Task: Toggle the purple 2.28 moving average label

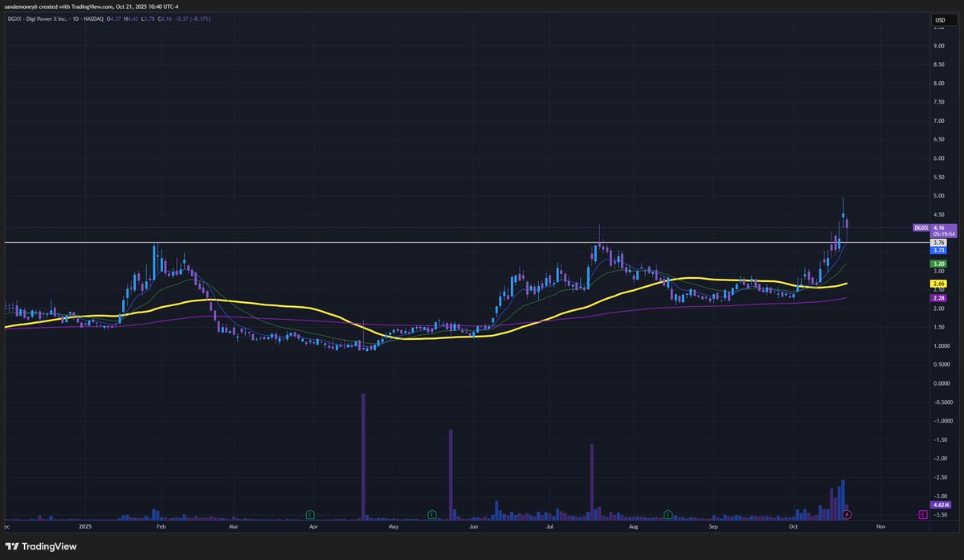Action: click(937, 298)
